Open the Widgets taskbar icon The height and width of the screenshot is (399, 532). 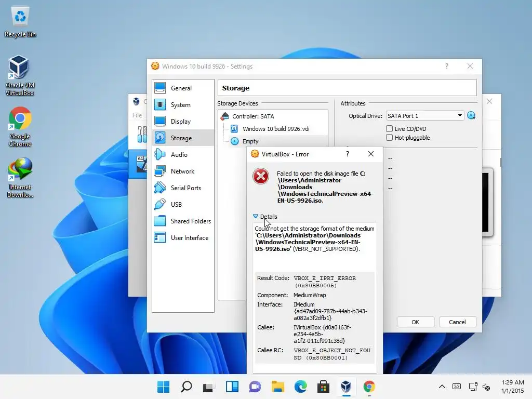(x=232, y=387)
